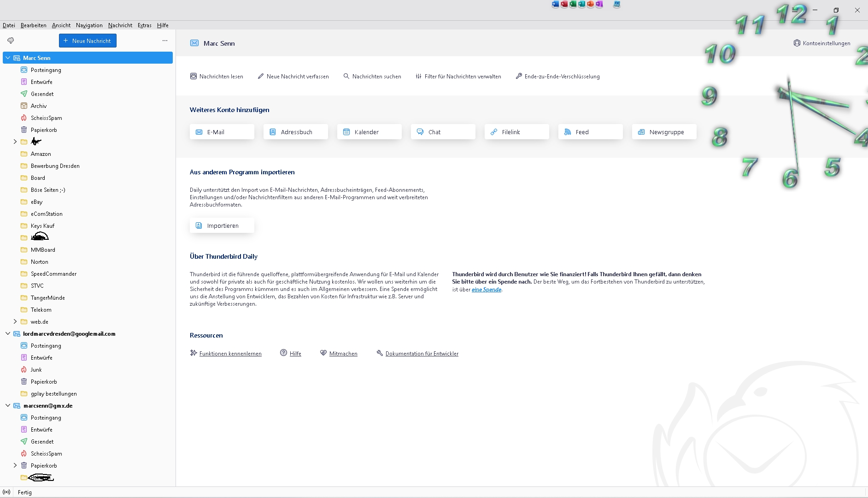Expand the Papierkorb folder under marcsenn@gmx.de

[15, 465]
